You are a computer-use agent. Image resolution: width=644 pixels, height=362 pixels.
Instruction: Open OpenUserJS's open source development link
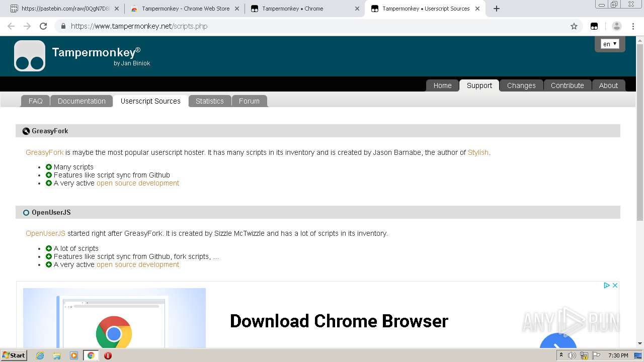tap(138, 264)
